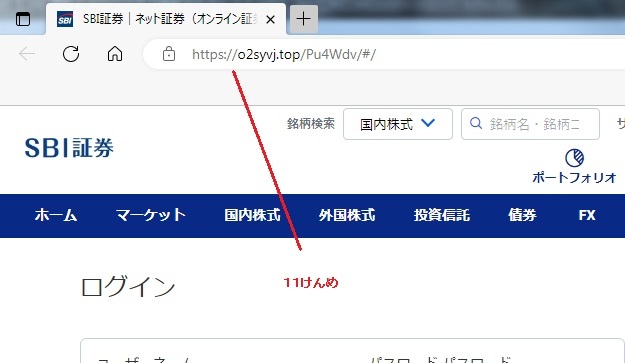Open the home page icon

115,53
